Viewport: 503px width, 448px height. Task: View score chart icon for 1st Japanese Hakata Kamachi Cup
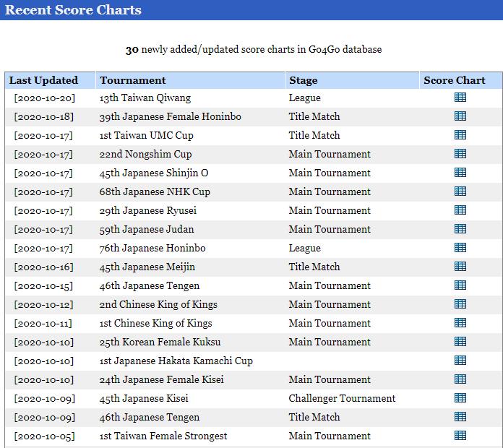click(460, 361)
